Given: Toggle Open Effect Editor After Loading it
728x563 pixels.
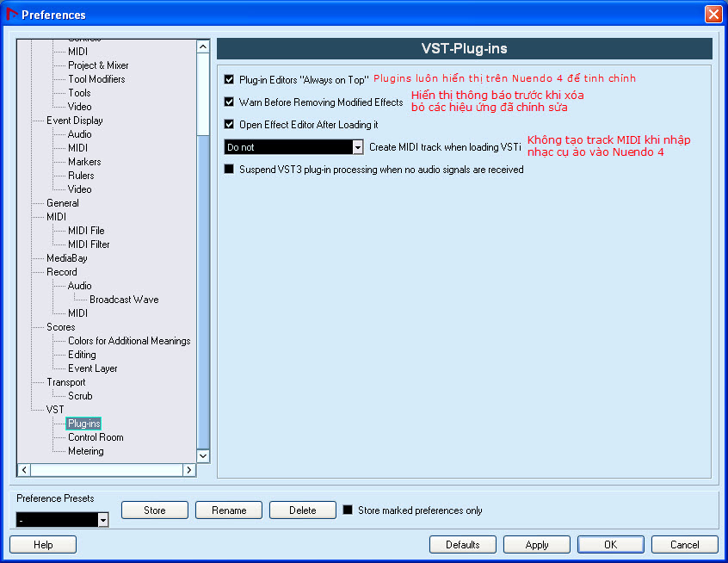Looking at the screenshot, I should click(229, 124).
